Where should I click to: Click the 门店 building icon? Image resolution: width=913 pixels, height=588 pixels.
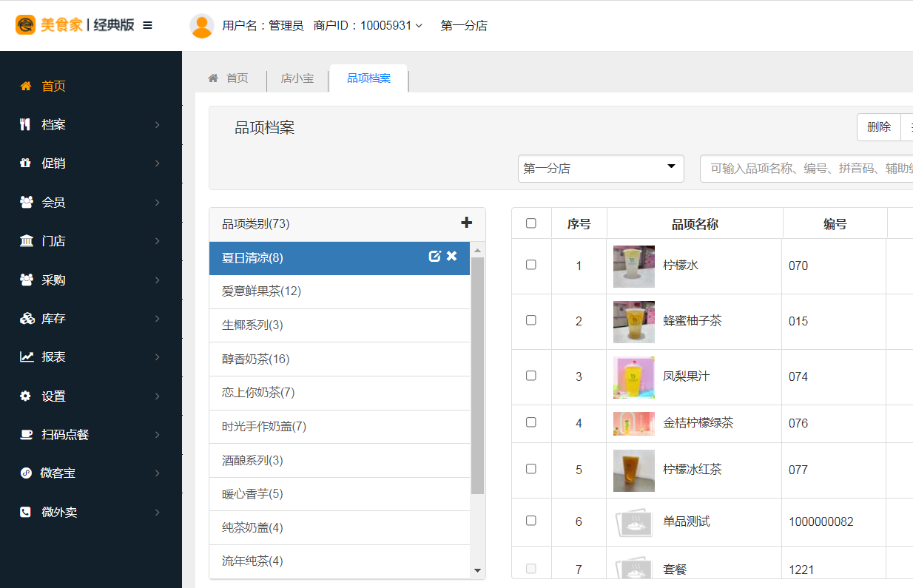(27, 240)
